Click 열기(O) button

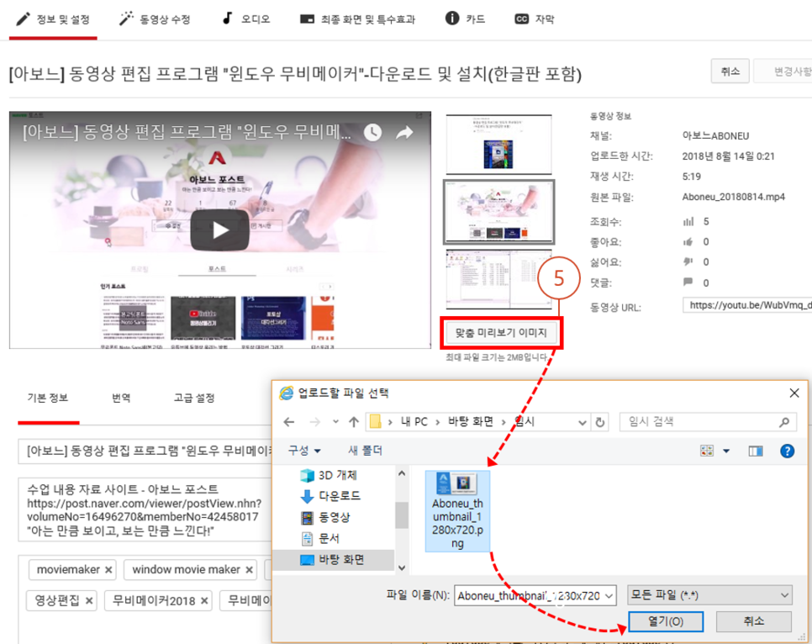666,621
